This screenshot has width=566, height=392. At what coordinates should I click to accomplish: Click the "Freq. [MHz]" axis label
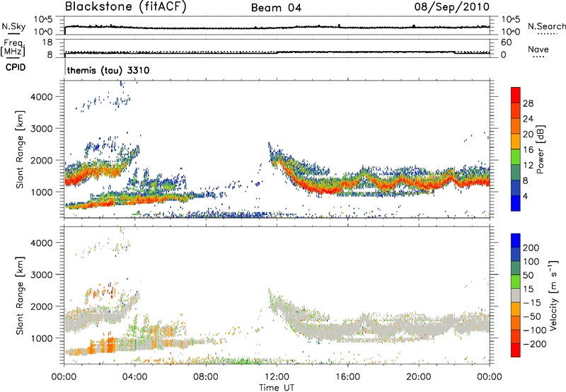[13, 47]
